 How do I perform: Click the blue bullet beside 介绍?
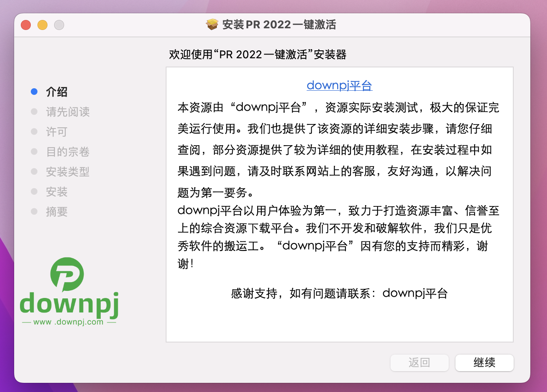[34, 92]
